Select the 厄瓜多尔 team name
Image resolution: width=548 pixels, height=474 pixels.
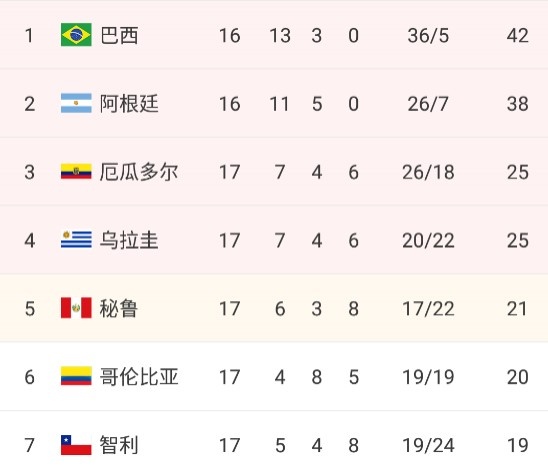pyautogui.click(x=139, y=172)
